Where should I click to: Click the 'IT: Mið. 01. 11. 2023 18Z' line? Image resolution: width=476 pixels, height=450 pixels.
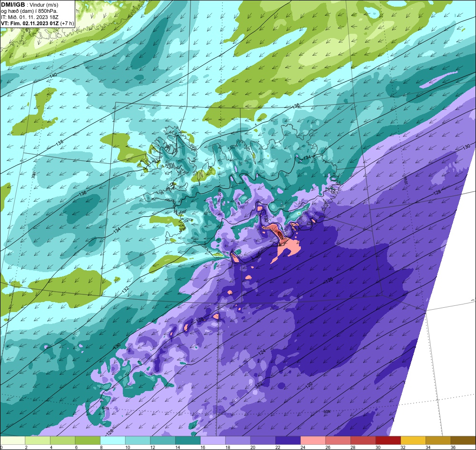pos(29,17)
